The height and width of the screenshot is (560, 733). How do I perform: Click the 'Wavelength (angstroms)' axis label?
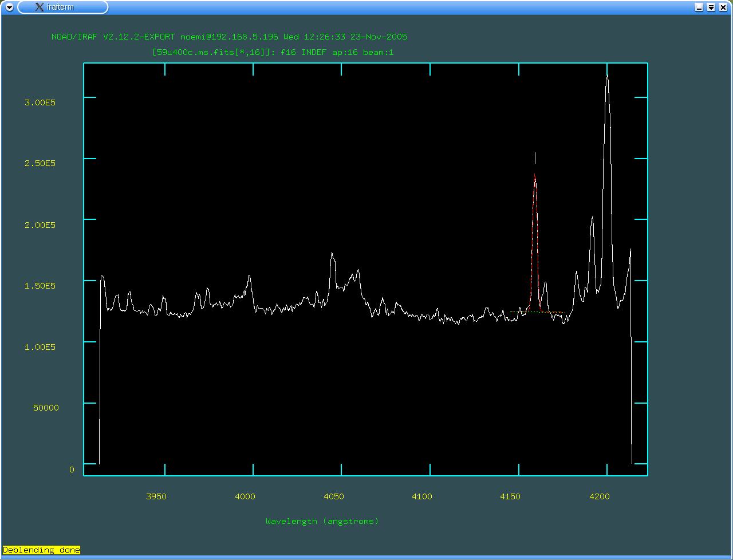tap(322, 521)
